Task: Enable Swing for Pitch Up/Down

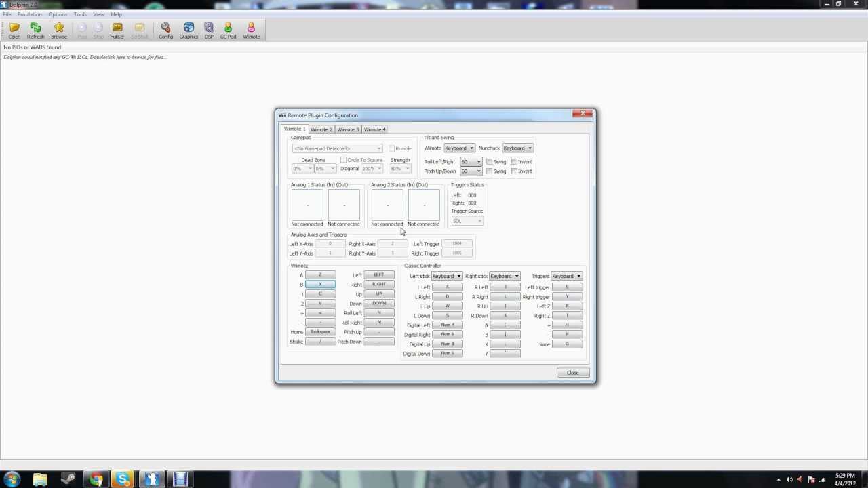Action: [489, 171]
